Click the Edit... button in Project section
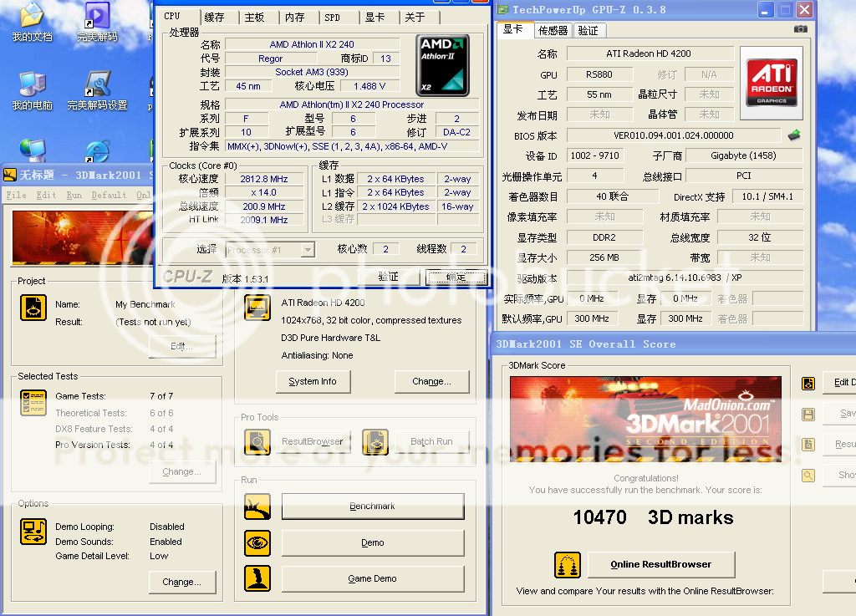Screen dimensions: 856x616 (x=181, y=347)
